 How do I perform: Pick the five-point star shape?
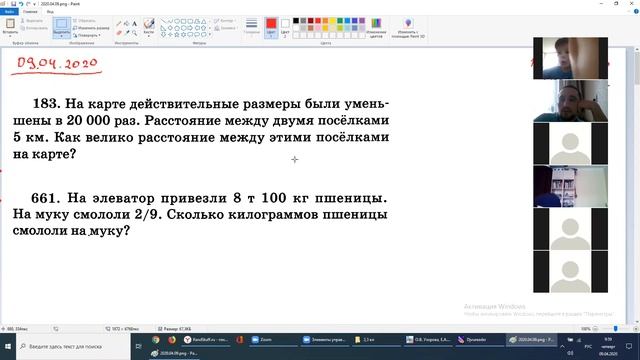pos(177,35)
